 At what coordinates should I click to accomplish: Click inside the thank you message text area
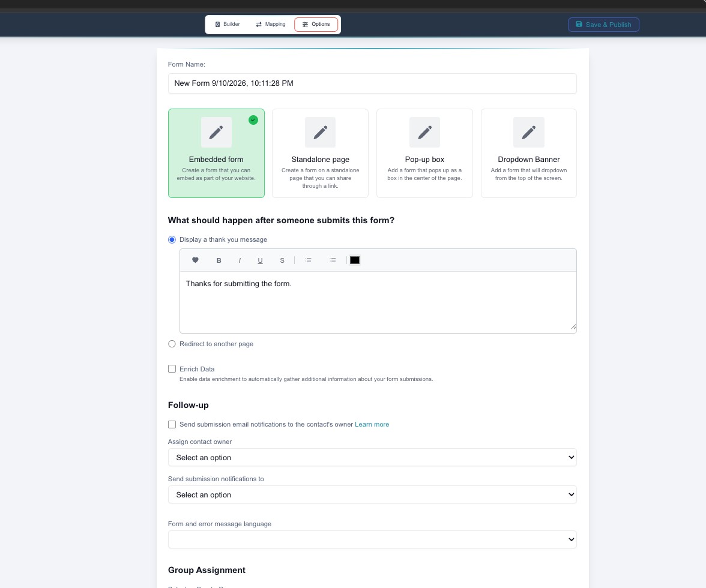click(378, 302)
